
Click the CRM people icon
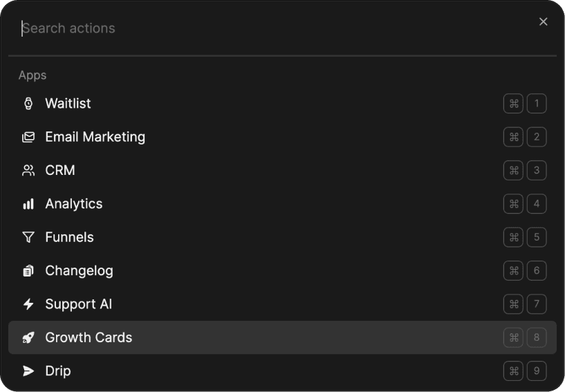pos(28,171)
